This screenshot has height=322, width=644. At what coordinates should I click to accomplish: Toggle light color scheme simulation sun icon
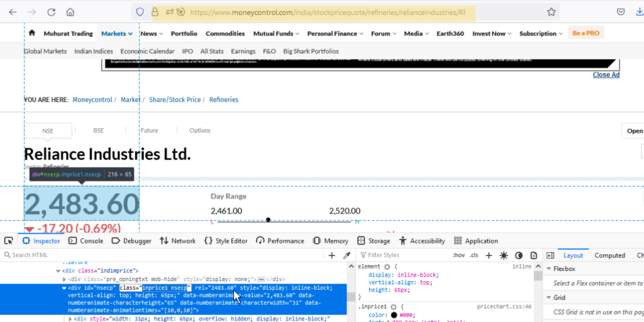pyautogui.click(x=504, y=255)
